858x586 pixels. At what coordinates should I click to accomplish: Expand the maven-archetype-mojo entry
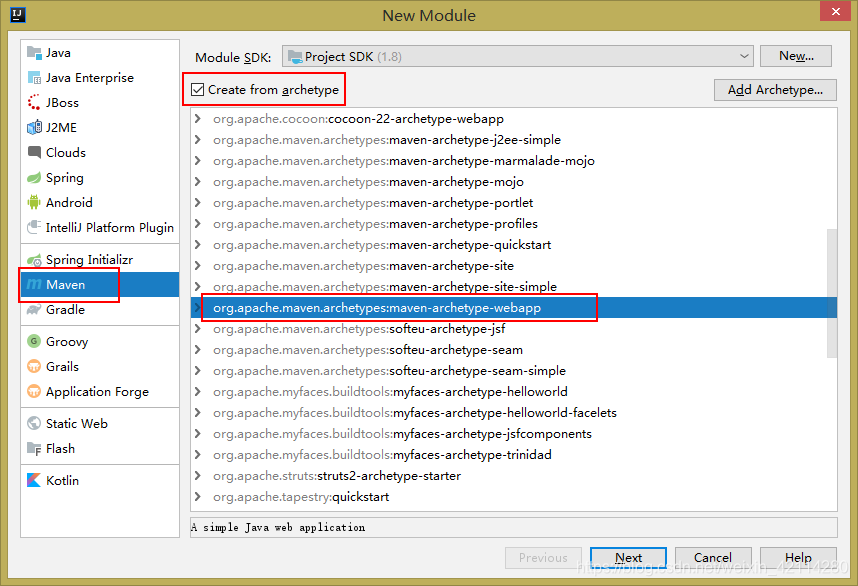coord(198,182)
